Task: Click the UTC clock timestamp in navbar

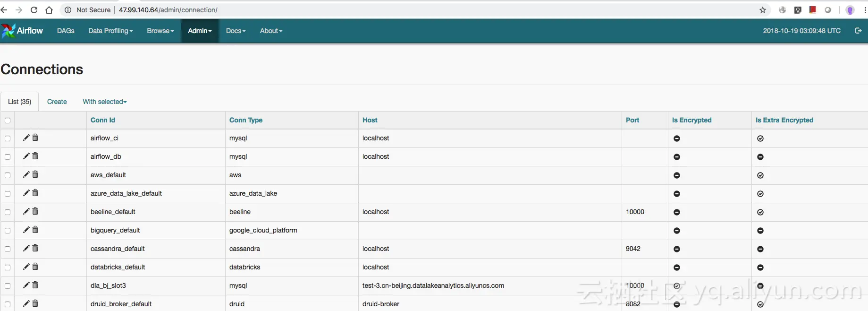Action: point(801,31)
